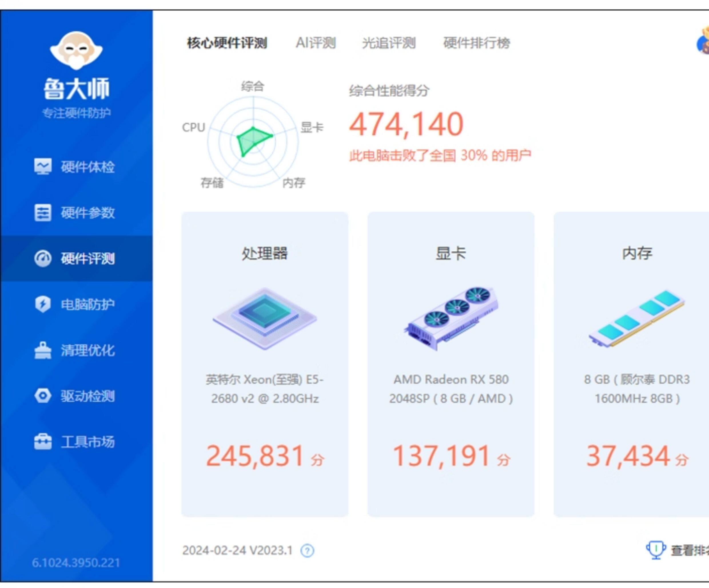Click the graphics score 137,191

(x=441, y=456)
